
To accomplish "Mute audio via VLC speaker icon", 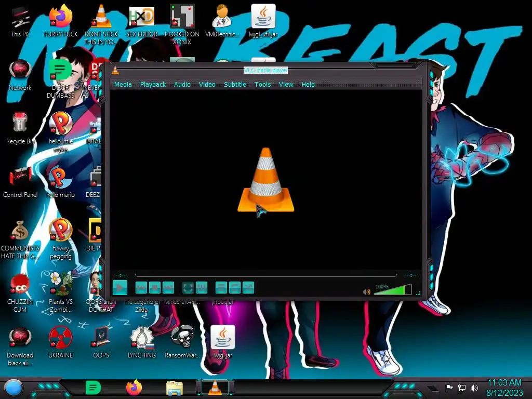I will 367,292.
